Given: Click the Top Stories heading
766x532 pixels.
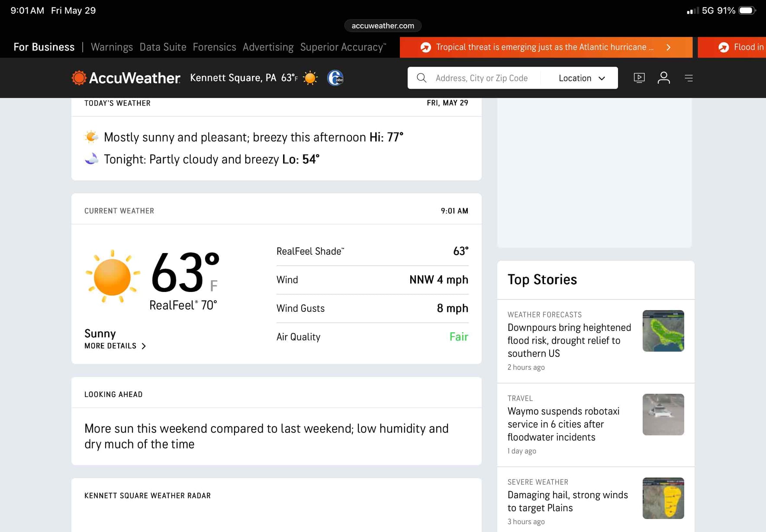Looking at the screenshot, I should tap(542, 279).
